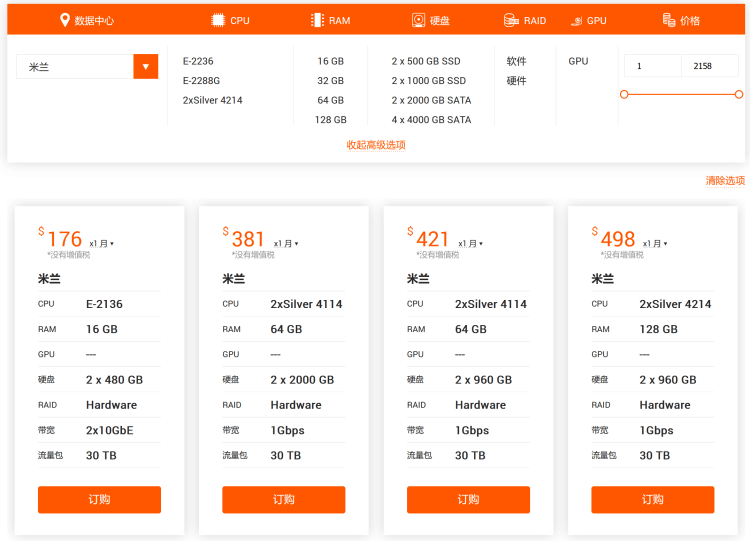Screen dimensions: 750x541
Task: Filter by 128 GB RAM option
Action: tap(331, 120)
